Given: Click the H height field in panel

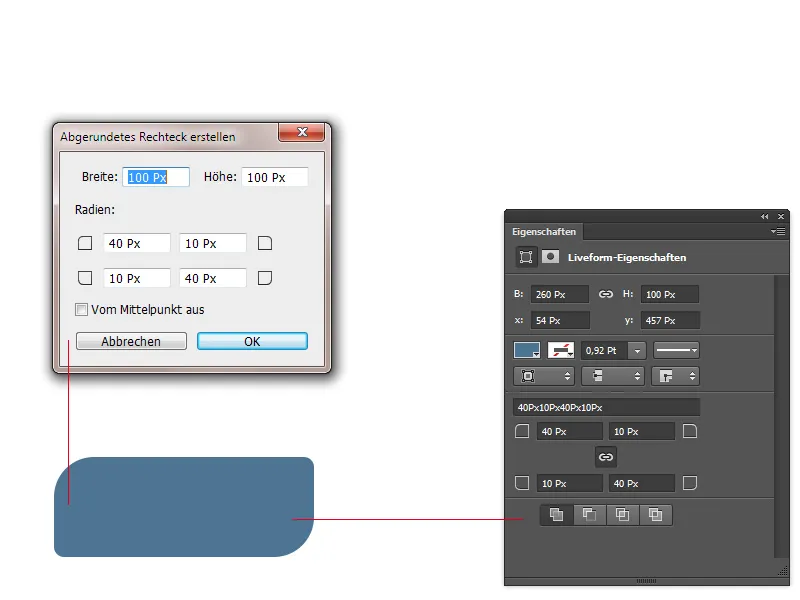Looking at the screenshot, I should (669, 294).
